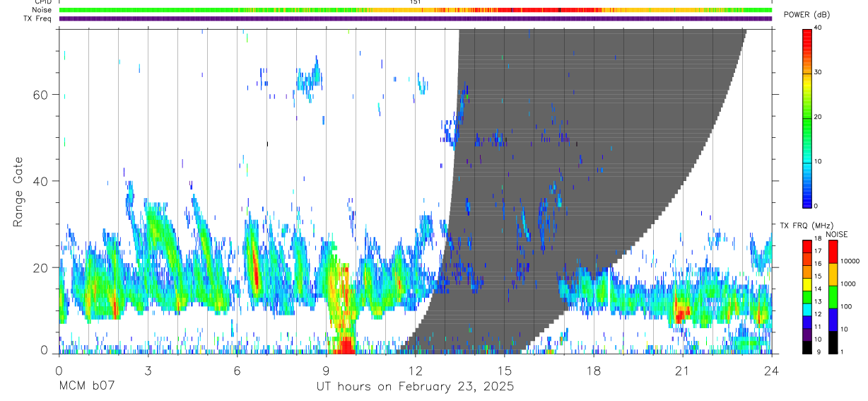Select the purple 10–11 MHz frequency swatch
The width and height of the screenshot is (868, 401).
(x=807, y=335)
